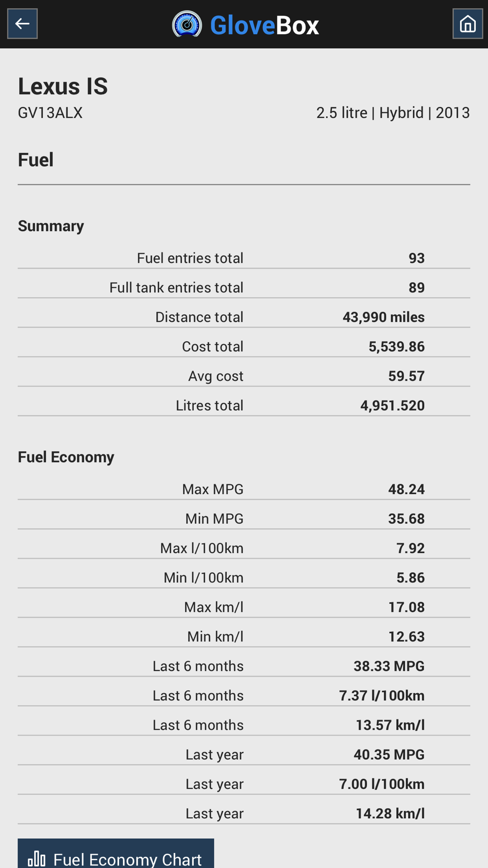Select the Litres total row
This screenshot has width=488, height=868.
[244, 405]
